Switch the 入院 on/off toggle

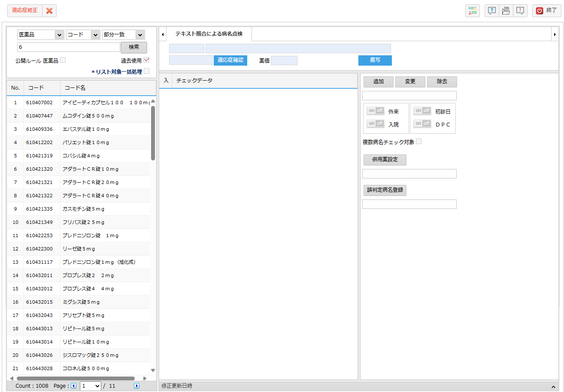click(x=375, y=124)
